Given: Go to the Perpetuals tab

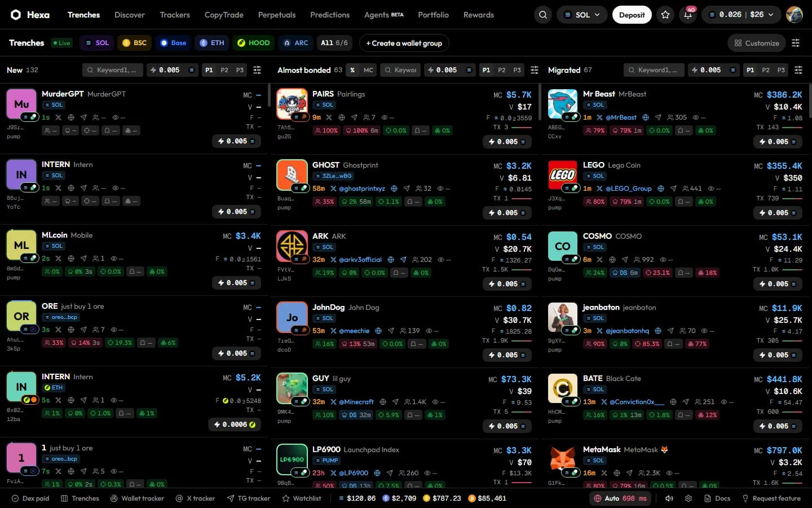Looking at the screenshot, I should 277,15.
